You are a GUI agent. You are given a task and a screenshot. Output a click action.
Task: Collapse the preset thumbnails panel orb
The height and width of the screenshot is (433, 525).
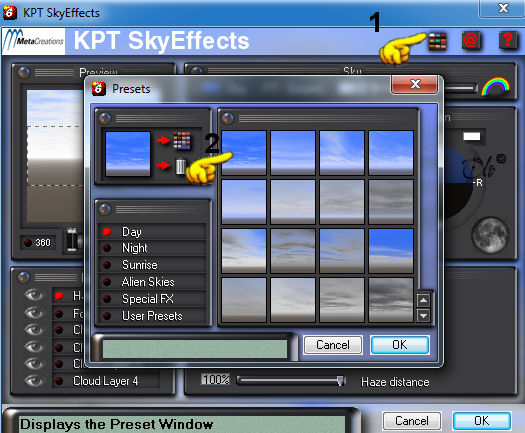coord(228,118)
